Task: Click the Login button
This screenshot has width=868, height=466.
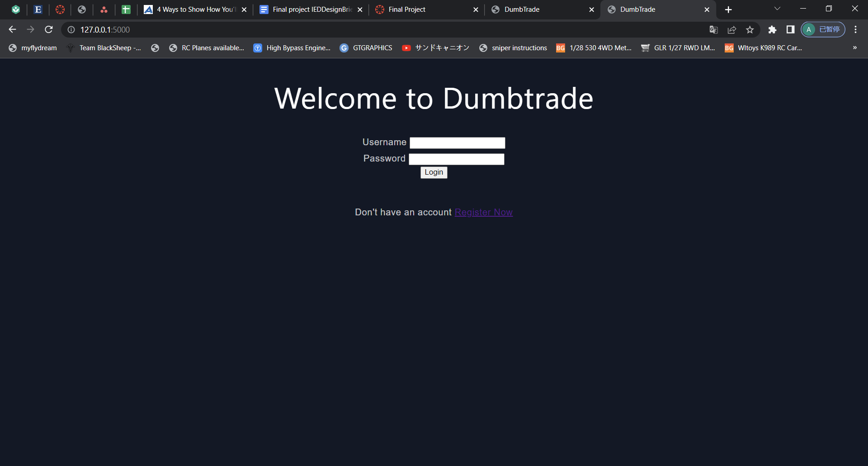Action: point(434,172)
